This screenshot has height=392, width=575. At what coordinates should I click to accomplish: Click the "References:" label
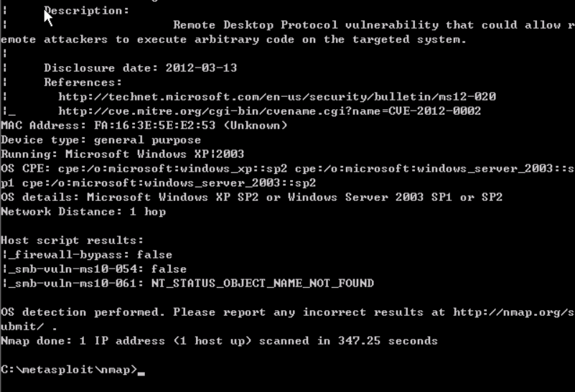click(x=83, y=83)
